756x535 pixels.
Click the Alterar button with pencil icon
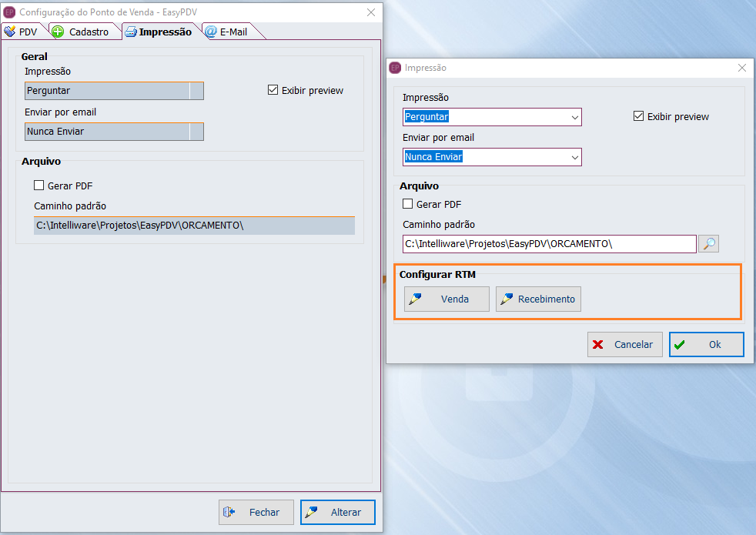pyautogui.click(x=337, y=513)
